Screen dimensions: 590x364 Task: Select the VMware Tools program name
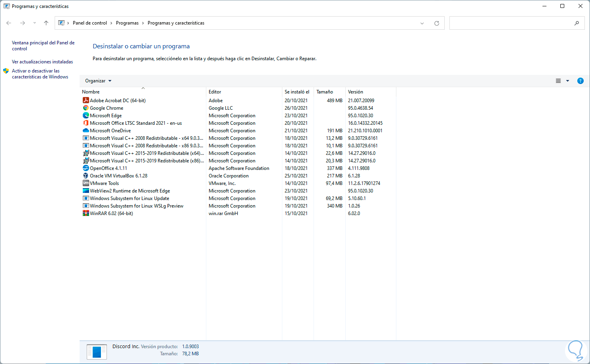(x=104, y=183)
